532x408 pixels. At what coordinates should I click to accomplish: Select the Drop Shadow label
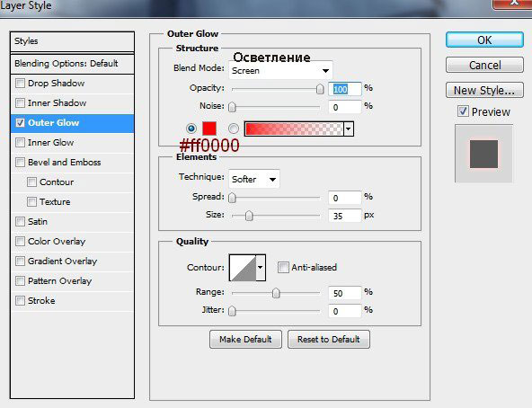57,84
